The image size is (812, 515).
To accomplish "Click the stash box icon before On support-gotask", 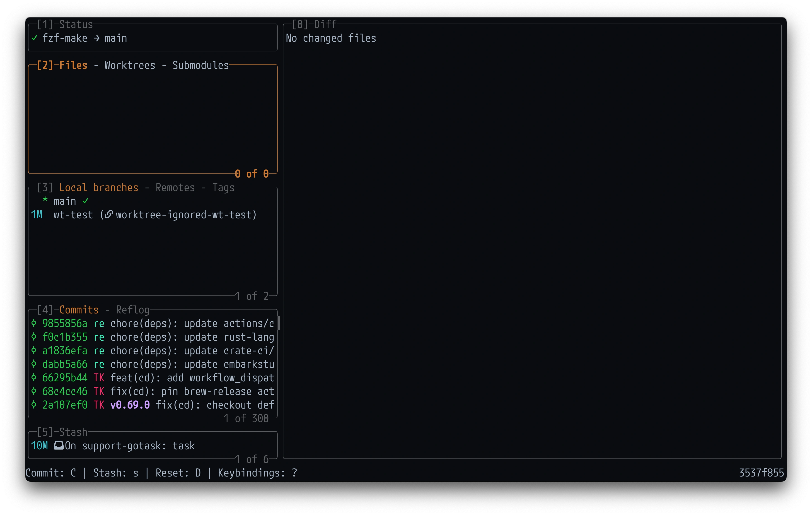I will pos(59,445).
